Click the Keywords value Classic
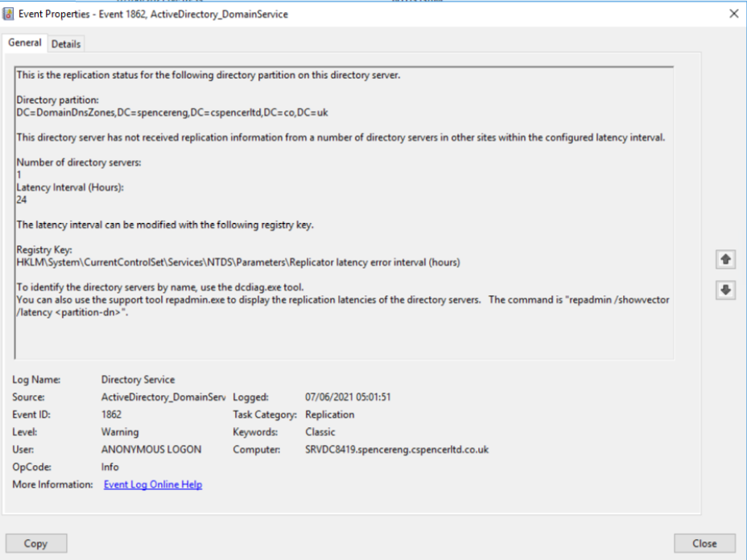The image size is (747, 560). pyautogui.click(x=320, y=432)
